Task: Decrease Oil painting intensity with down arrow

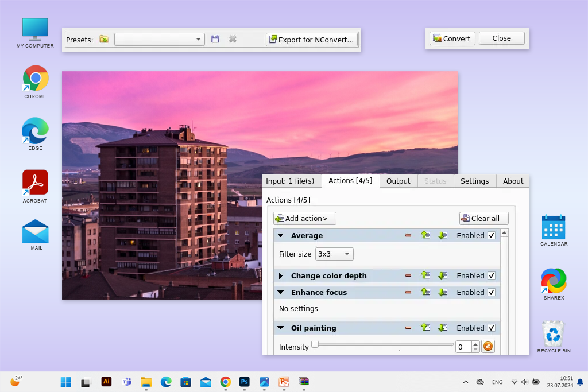Action: pos(475,350)
